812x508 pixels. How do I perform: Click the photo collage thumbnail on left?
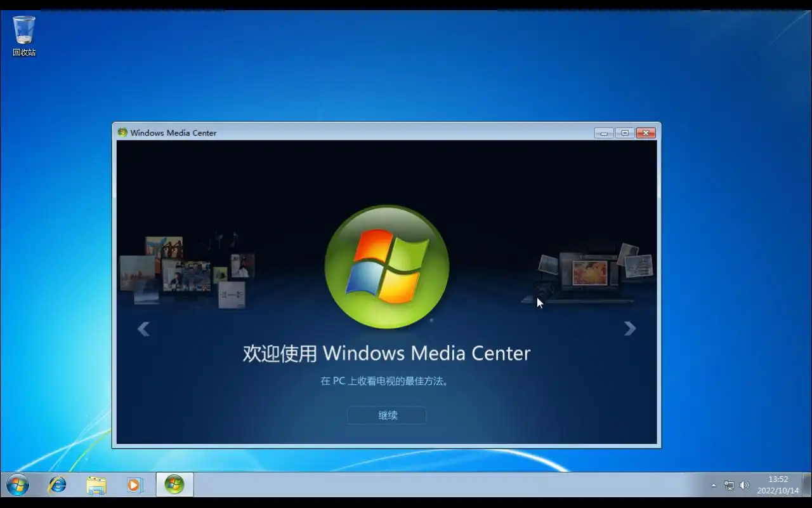point(188,272)
